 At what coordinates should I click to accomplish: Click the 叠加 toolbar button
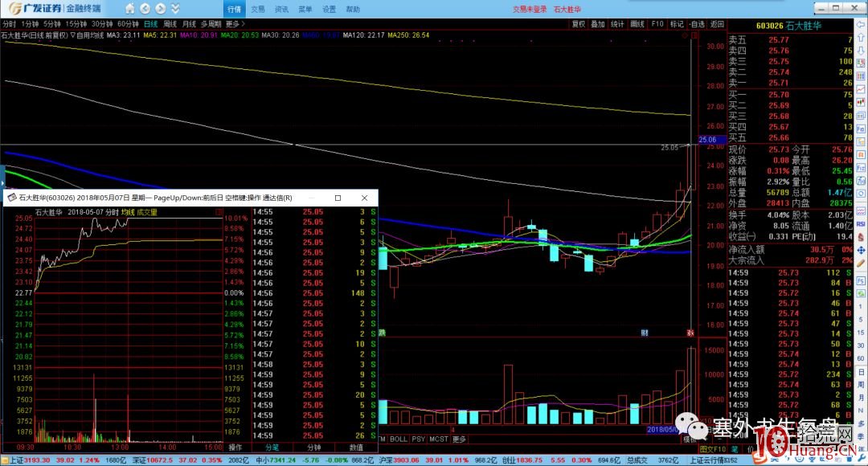(598, 24)
